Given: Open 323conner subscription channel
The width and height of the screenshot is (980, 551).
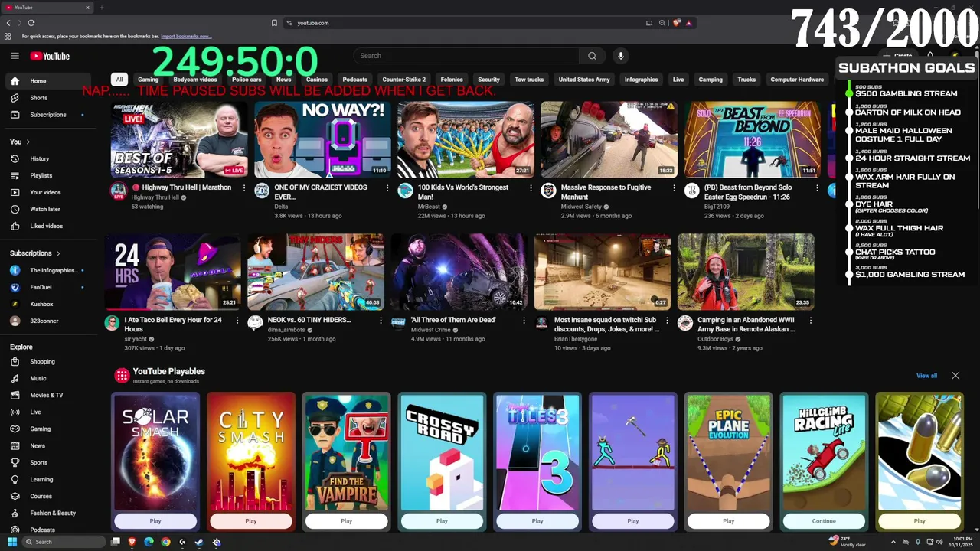Looking at the screenshot, I should (48, 321).
